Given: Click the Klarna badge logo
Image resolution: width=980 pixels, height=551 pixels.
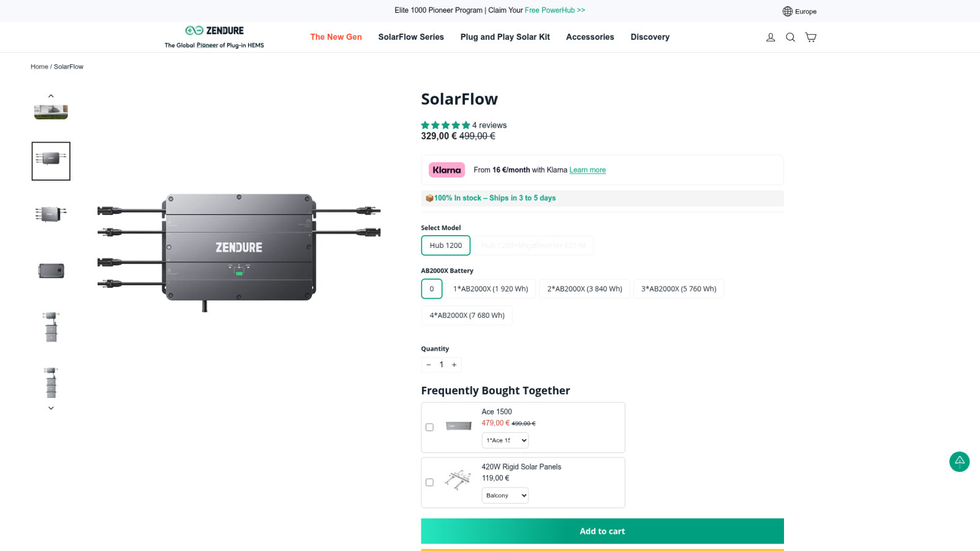Looking at the screenshot, I should 447,170.
